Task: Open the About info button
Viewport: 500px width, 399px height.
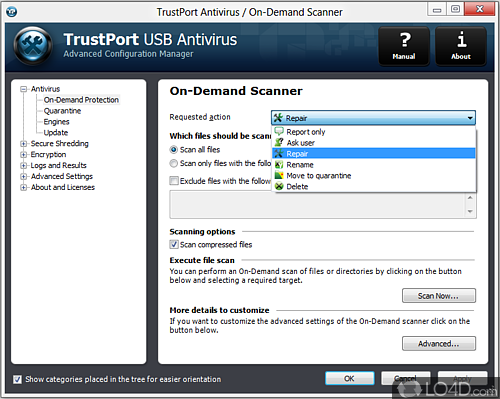Action: click(461, 46)
